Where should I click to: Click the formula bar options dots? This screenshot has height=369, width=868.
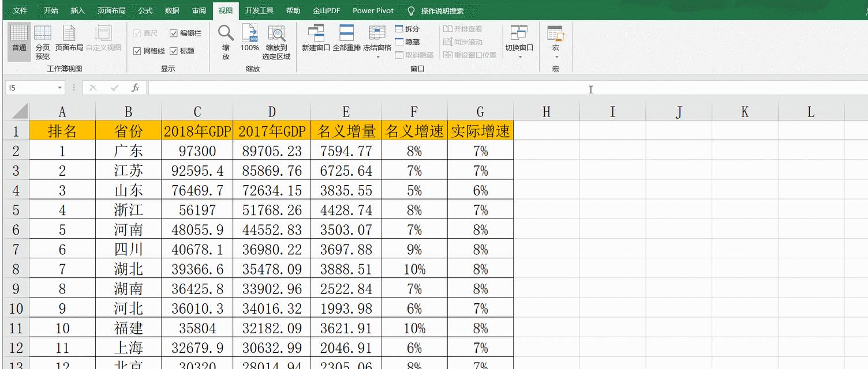73,88
